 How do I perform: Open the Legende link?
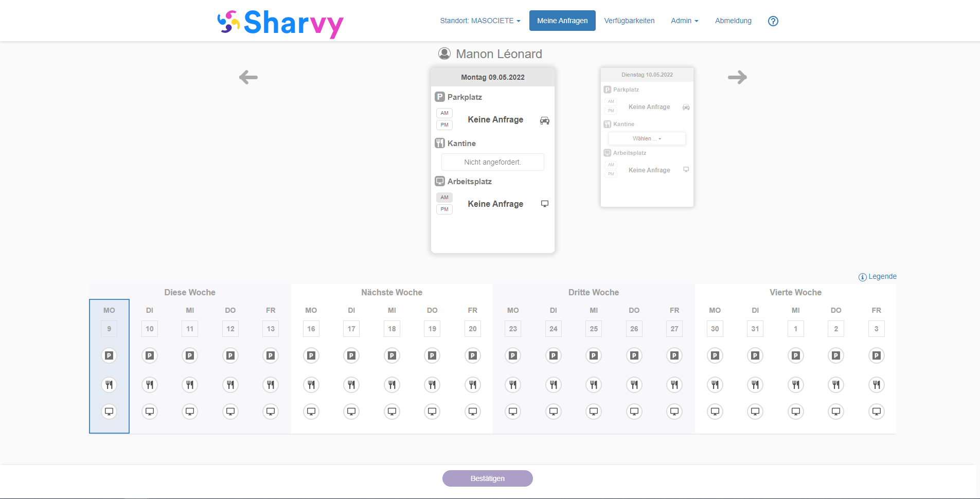point(882,277)
